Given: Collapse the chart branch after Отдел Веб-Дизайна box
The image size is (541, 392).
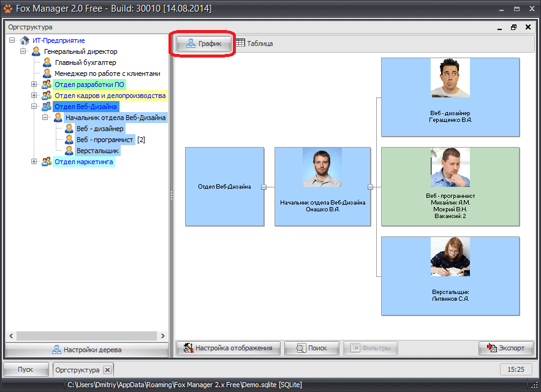Looking at the screenshot, I should coord(263,187).
